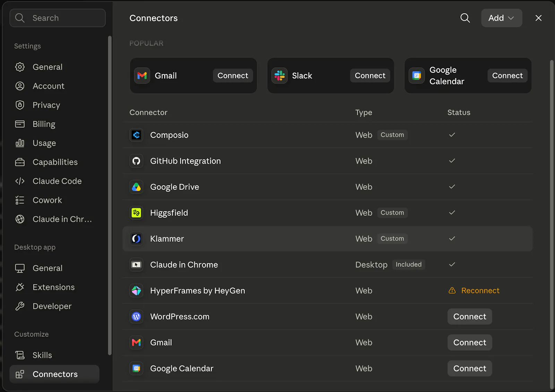Click the GitHub Integration status checkmark
Image resolution: width=555 pixels, height=392 pixels.
pyautogui.click(x=452, y=161)
